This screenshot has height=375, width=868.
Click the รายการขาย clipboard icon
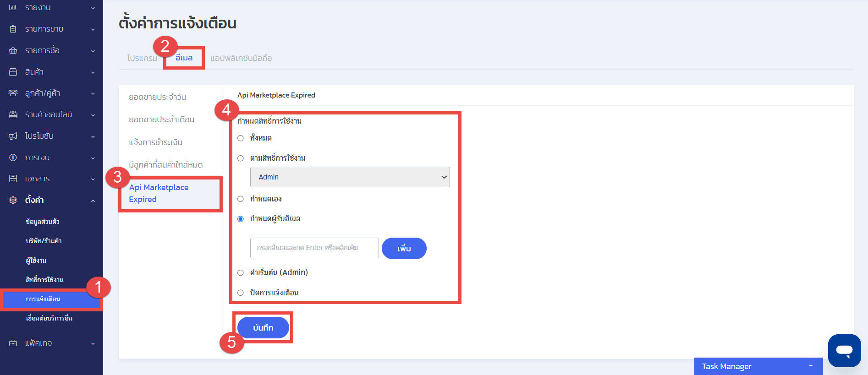(x=13, y=29)
